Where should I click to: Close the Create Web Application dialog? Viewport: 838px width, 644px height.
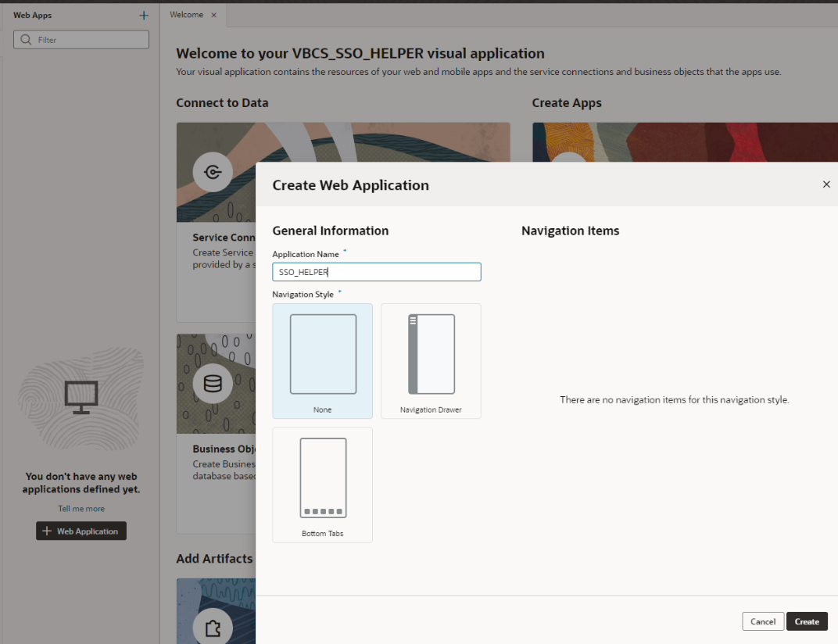click(x=826, y=184)
